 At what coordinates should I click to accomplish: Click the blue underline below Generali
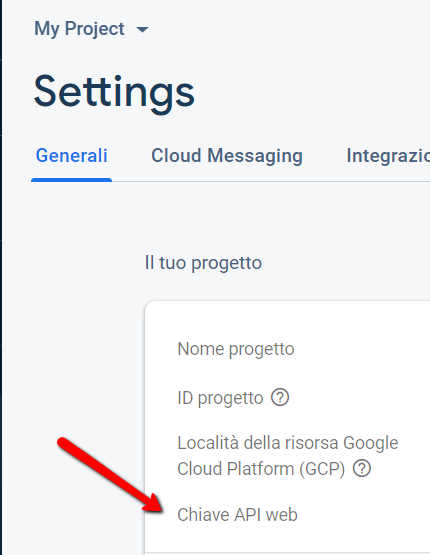[x=71, y=180]
